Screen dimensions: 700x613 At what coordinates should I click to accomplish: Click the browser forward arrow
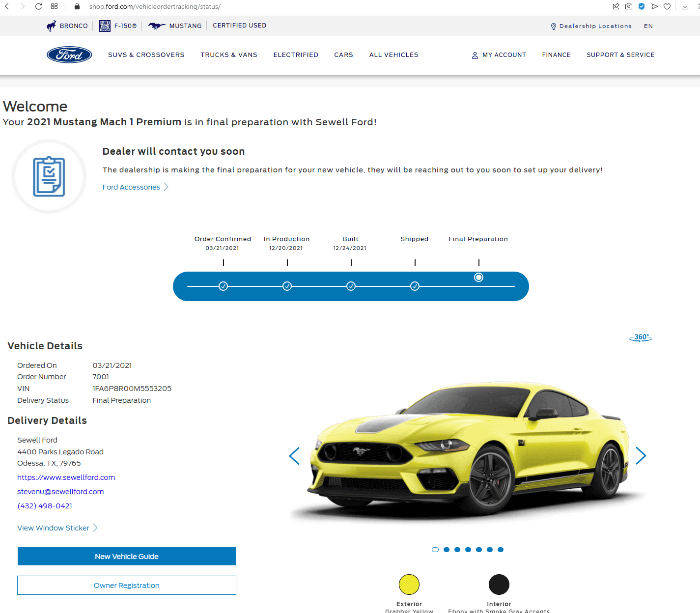coord(23,6)
